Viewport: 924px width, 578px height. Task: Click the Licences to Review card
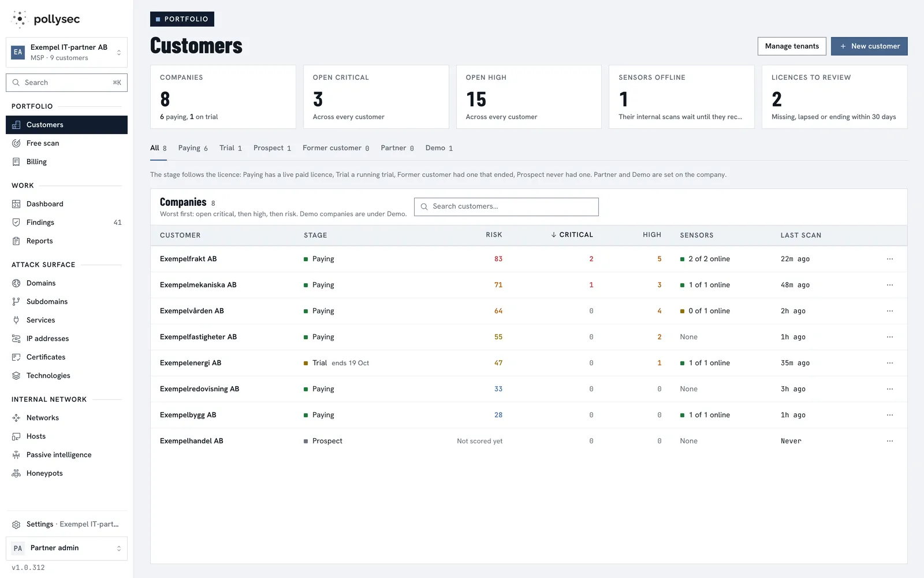point(834,97)
